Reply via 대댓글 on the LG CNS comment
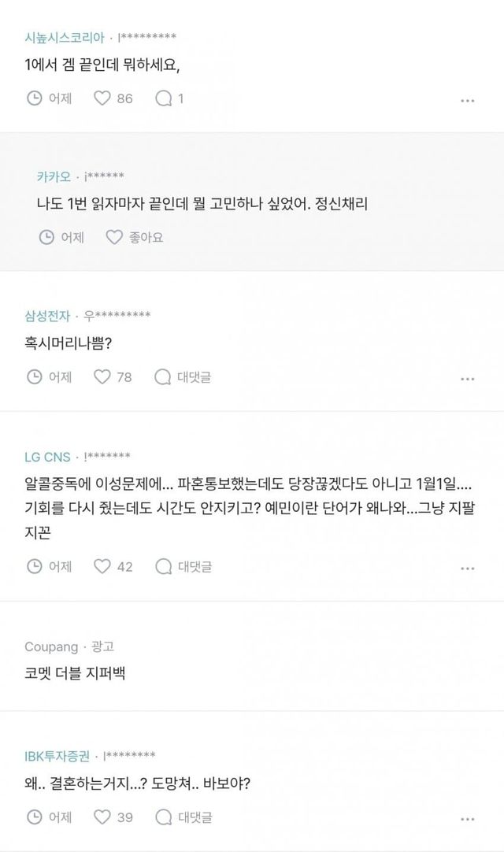The image size is (504, 852). tap(183, 566)
